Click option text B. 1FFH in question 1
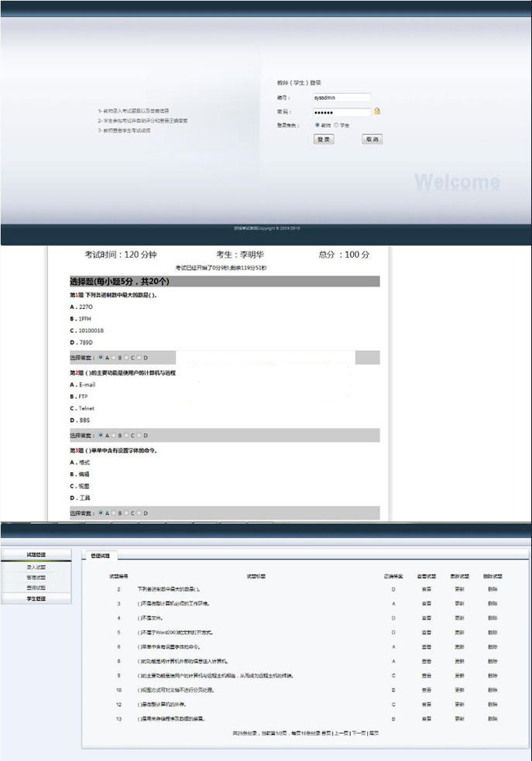The image size is (532, 761). 80,319
